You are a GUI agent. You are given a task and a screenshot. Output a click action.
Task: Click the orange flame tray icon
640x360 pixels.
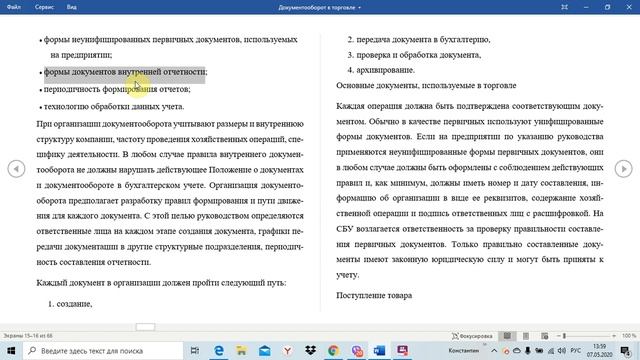pos(506,351)
